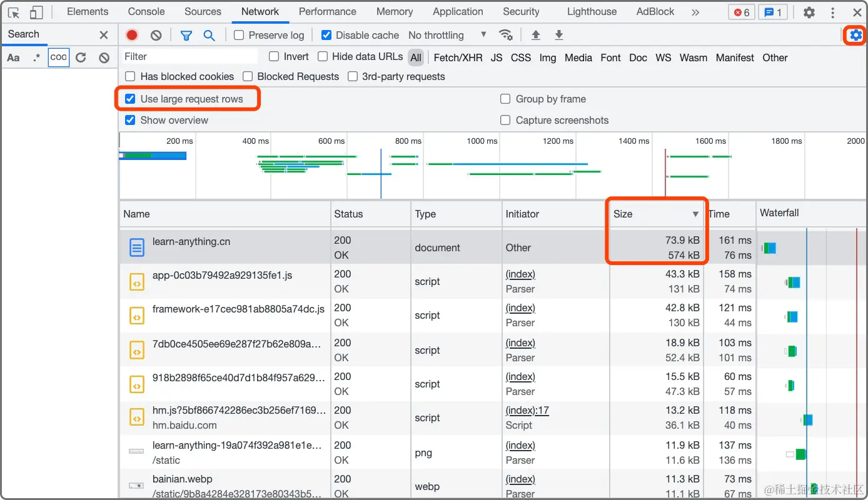Screen dimensions: 868x500
Task: Enable the Group by frame checkbox
Action: pos(505,99)
